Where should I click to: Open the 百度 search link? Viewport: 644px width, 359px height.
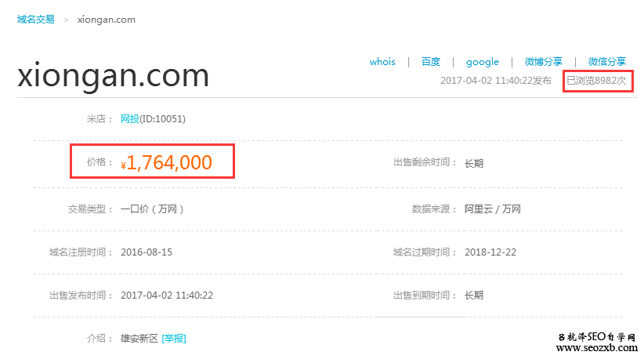(x=430, y=62)
